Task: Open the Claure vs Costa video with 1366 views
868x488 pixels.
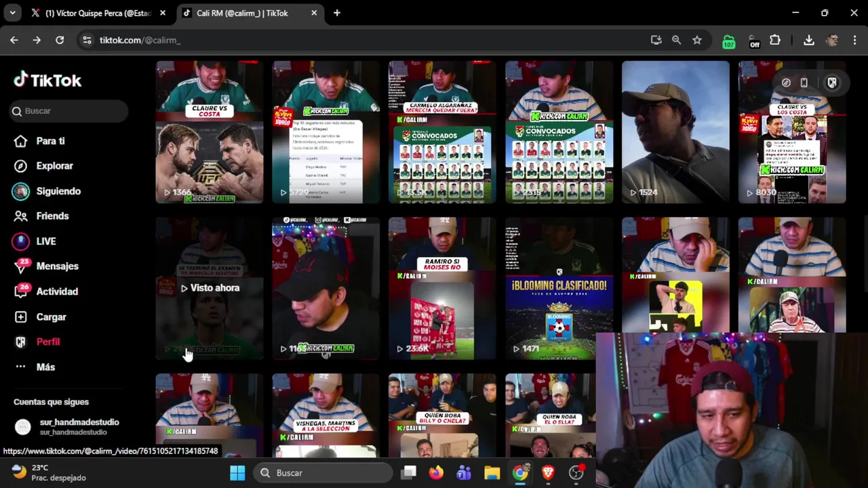Action: [210, 132]
